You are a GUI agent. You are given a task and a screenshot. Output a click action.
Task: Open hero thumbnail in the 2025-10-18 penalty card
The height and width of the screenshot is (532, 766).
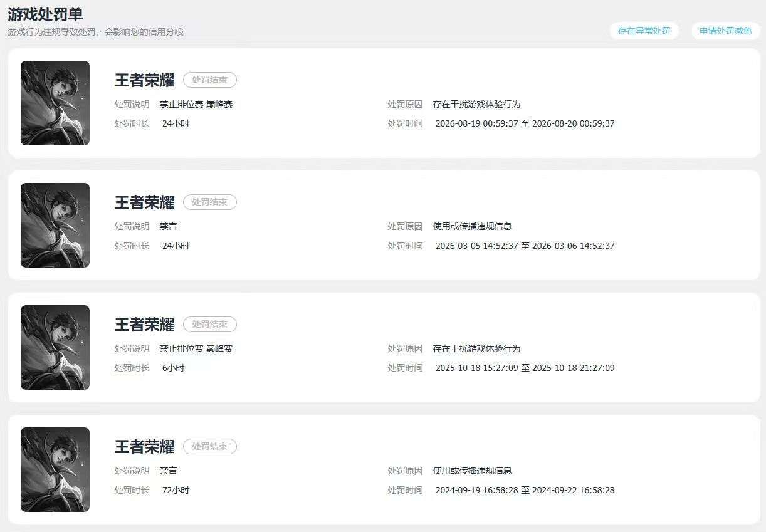tap(55, 347)
